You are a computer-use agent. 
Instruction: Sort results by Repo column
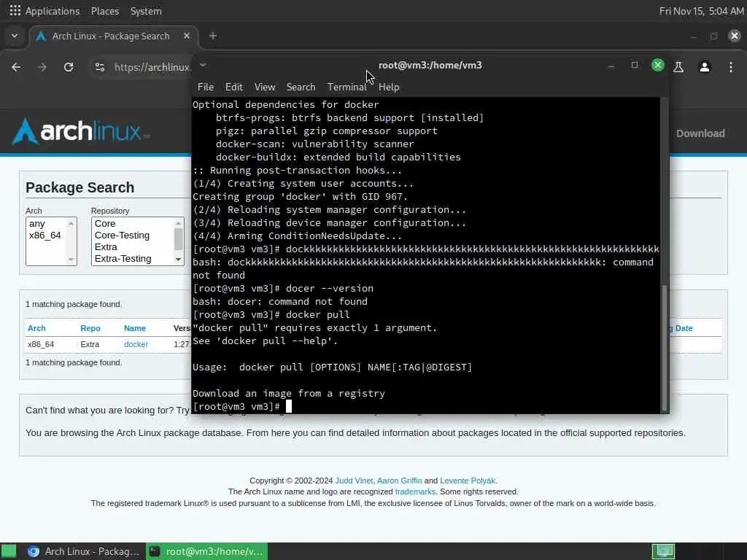tap(90, 328)
